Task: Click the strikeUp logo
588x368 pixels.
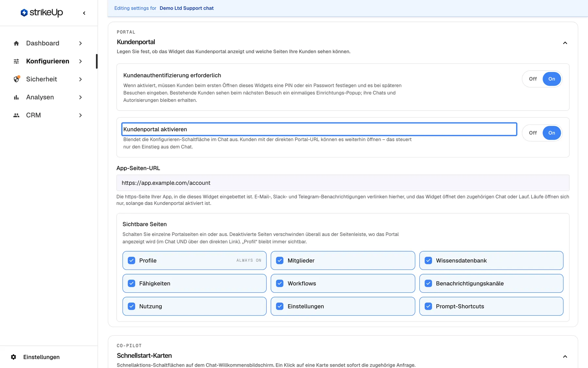Action: click(x=42, y=13)
